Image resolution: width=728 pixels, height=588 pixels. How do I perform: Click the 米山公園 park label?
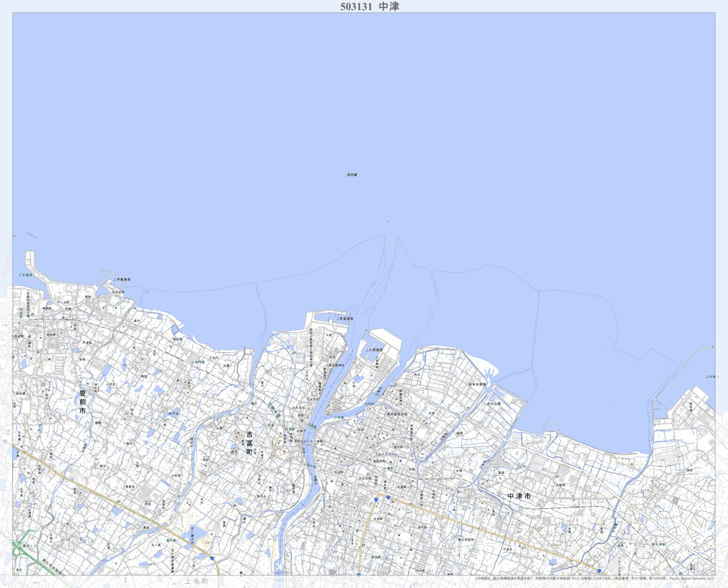coord(494,404)
